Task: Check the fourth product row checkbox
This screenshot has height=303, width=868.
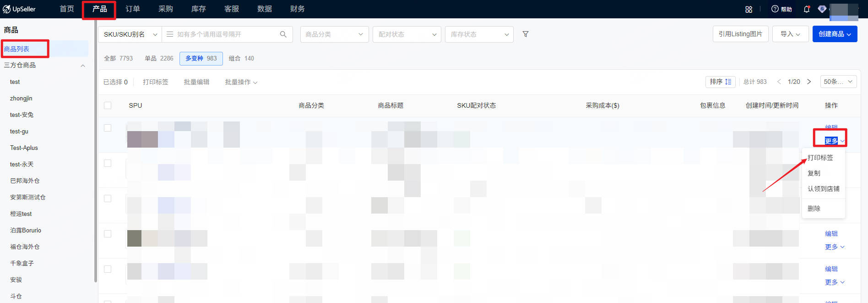Action: 108,234
